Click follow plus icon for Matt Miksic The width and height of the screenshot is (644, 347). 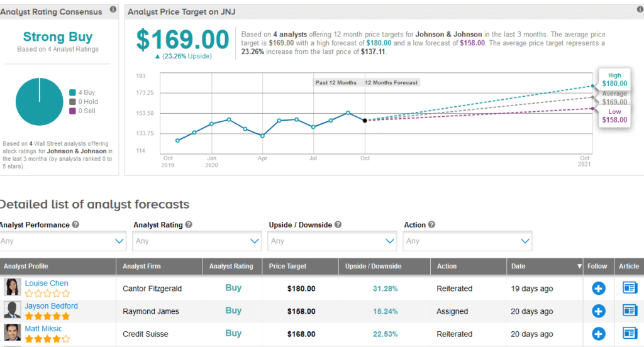click(x=598, y=334)
